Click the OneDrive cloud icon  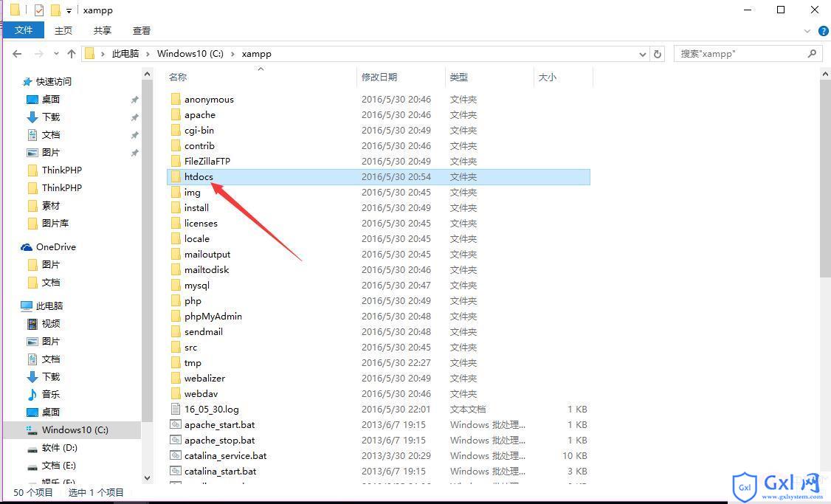pos(26,247)
